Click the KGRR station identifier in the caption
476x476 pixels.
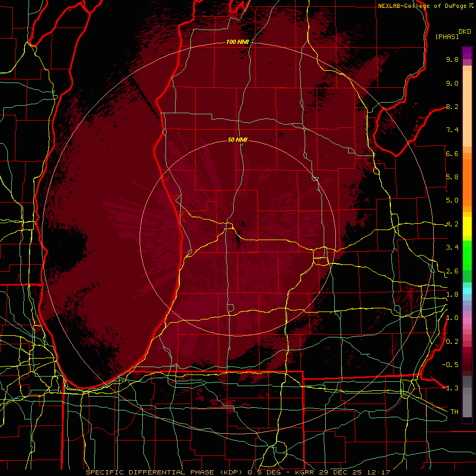pyautogui.click(x=305, y=472)
